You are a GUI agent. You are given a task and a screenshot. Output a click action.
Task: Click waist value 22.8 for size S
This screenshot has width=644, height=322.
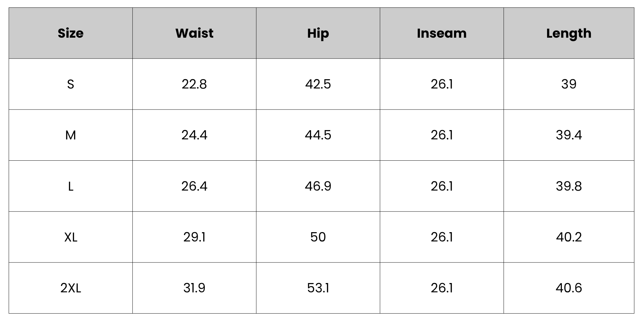coord(194,84)
